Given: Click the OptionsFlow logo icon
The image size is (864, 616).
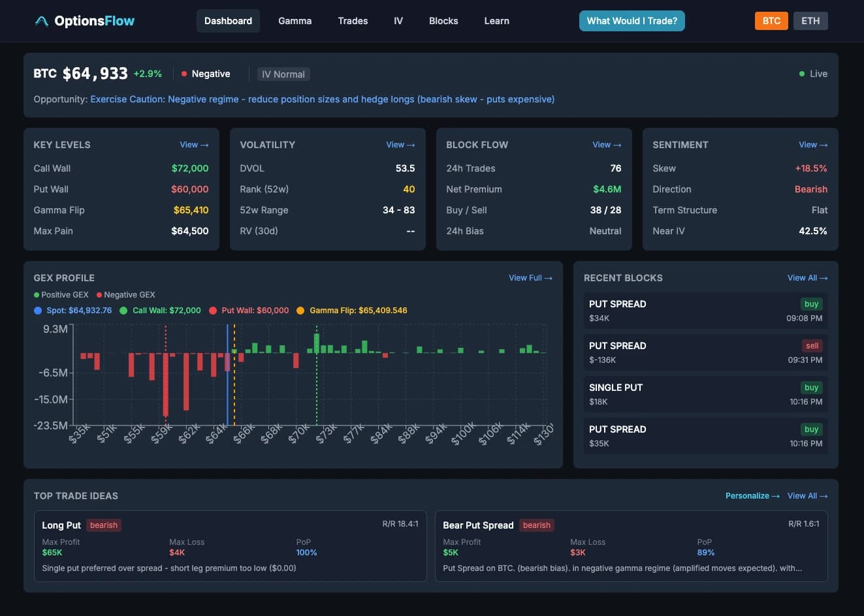Looking at the screenshot, I should pos(40,20).
